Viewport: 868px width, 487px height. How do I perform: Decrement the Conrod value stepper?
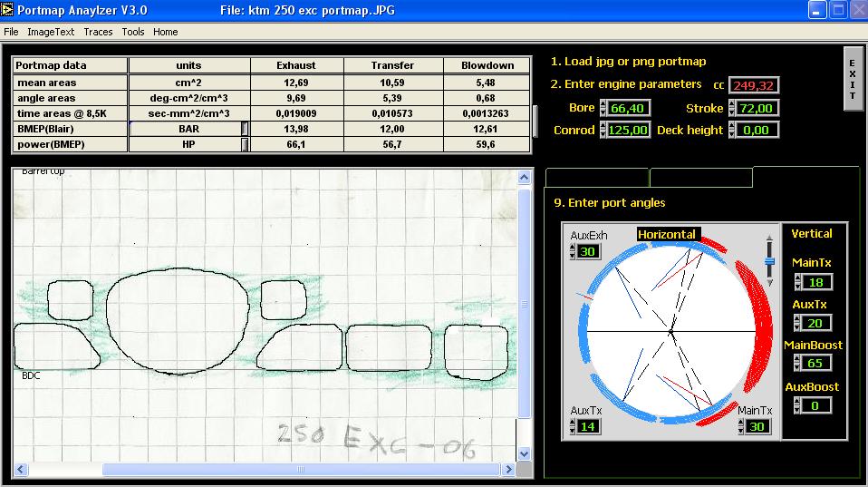point(603,133)
